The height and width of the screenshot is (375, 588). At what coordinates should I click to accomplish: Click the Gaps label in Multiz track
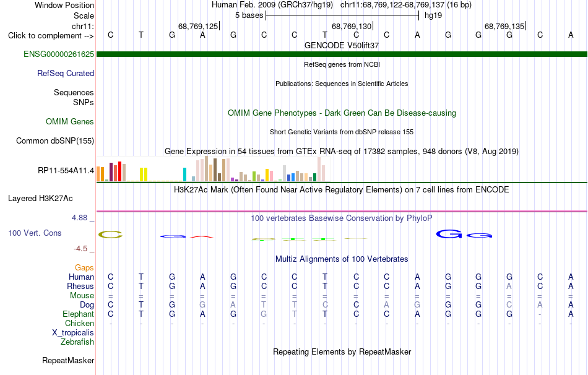click(x=84, y=267)
